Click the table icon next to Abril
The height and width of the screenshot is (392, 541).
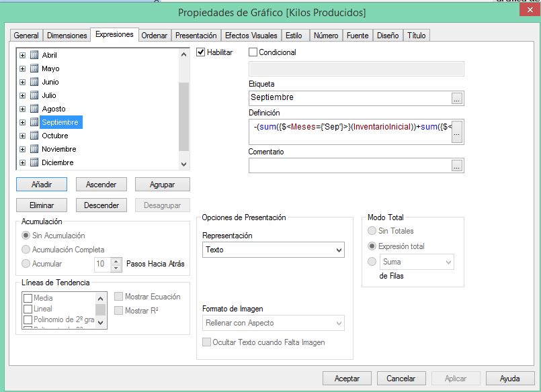tap(34, 55)
